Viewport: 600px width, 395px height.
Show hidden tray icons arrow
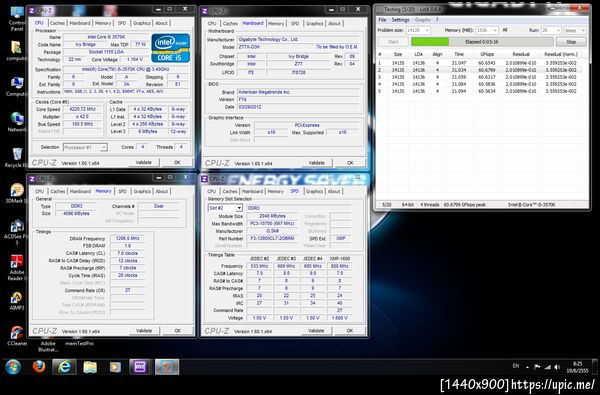[x=527, y=367]
